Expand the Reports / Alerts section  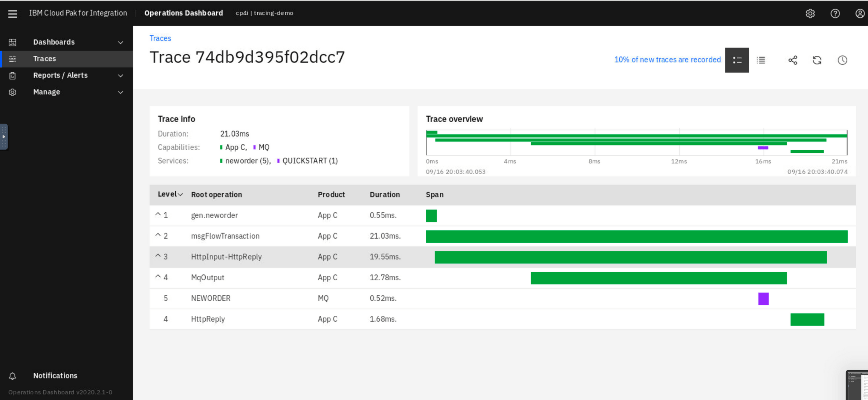pyautogui.click(x=120, y=75)
